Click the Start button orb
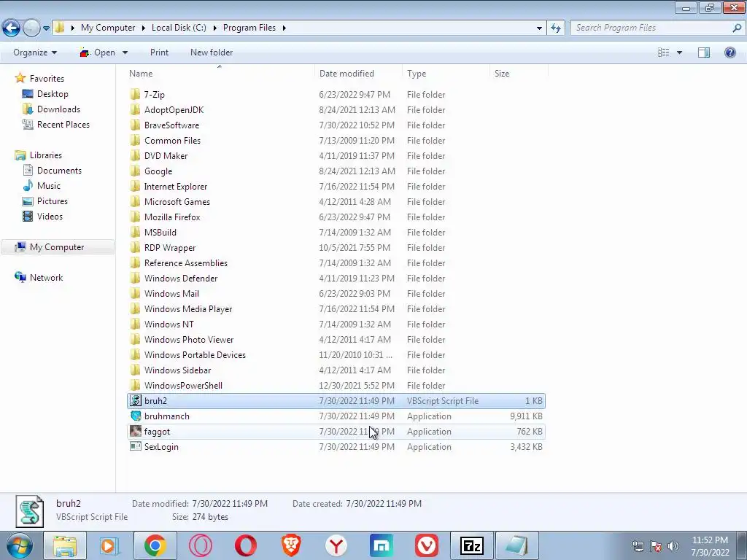 pyautogui.click(x=19, y=545)
